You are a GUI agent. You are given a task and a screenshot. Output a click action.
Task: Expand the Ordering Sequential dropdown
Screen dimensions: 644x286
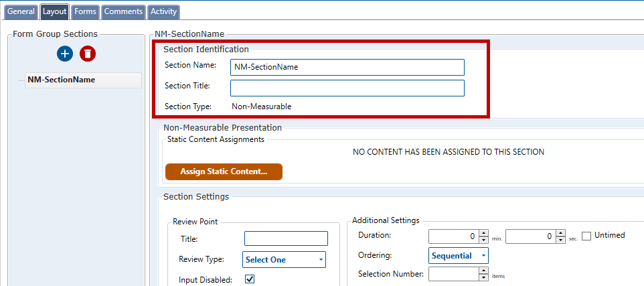tap(459, 255)
